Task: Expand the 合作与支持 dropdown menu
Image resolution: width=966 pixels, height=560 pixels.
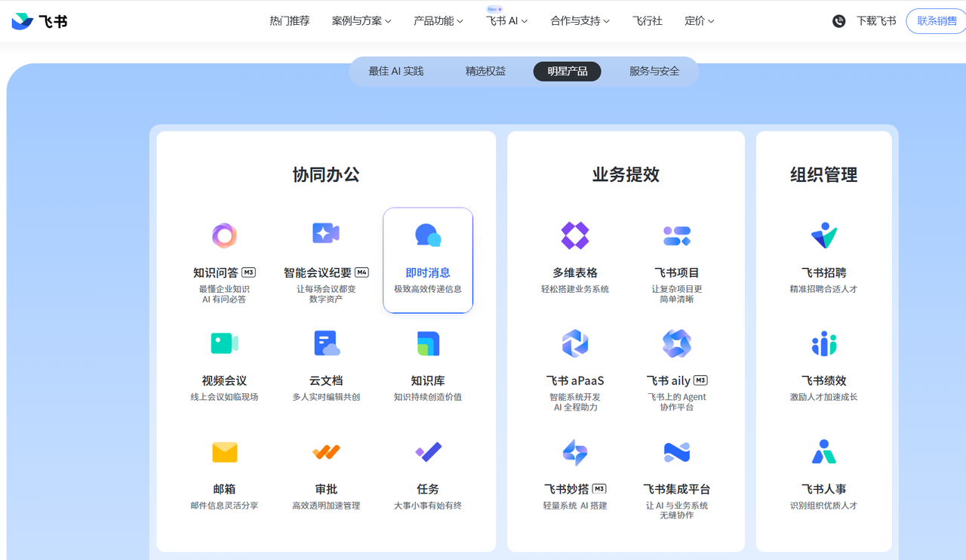Action: tap(580, 21)
